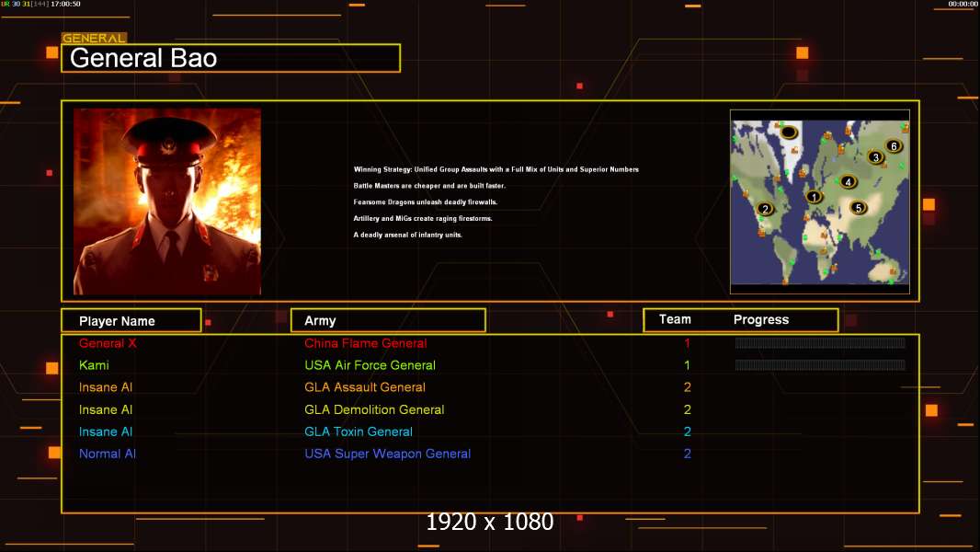Screen dimensions: 980x552
Task: Click start position marker 4 on minimap
Action: [849, 182]
